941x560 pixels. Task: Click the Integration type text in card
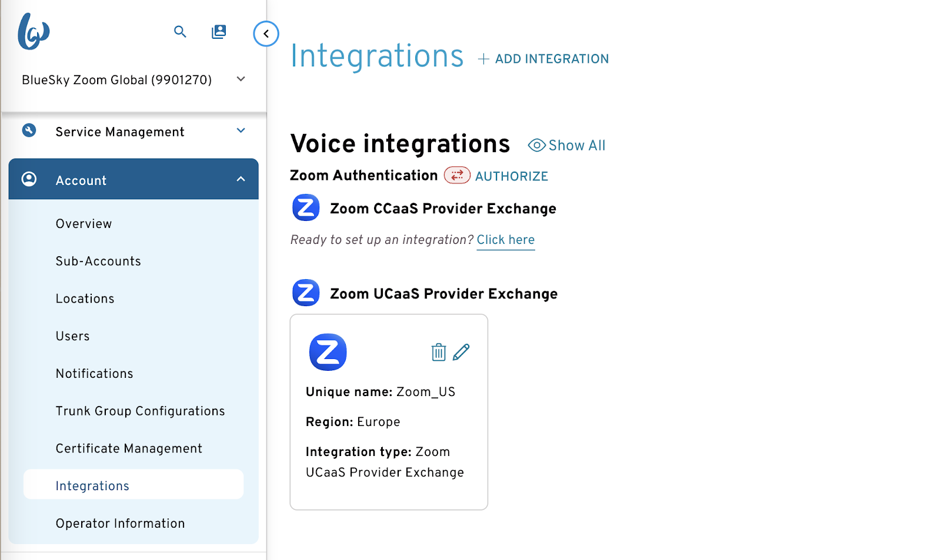385,462
